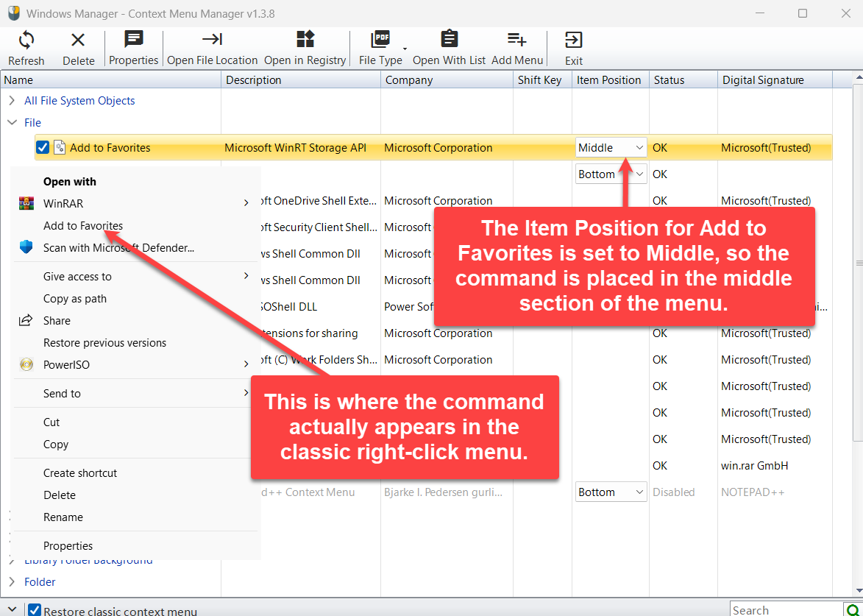This screenshot has height=616, width=863.
Task: Expand All File System Objects node
Action: pyautogui.click(x=12, y=101)
